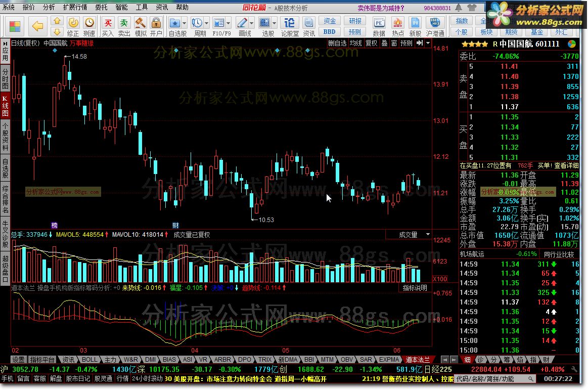The width and height of the screenshot is (588, 390).
Task: Open the 模拟 simulated trading gavel icon
Action: tap(140, 27)
